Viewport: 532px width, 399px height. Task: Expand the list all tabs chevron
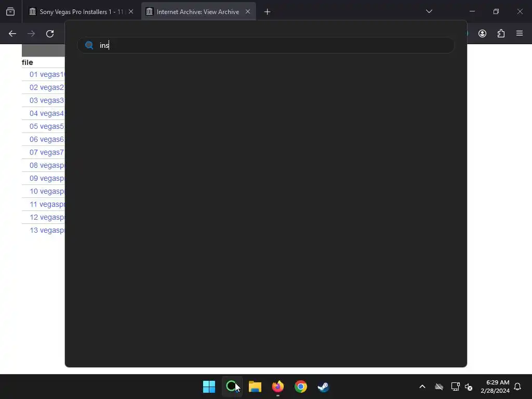[x=429, y=11]
